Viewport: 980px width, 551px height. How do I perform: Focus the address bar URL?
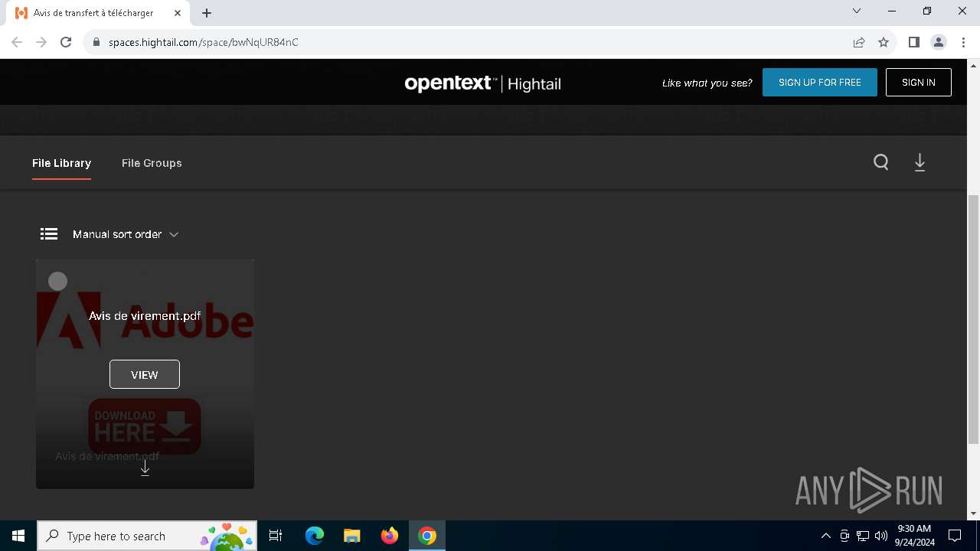tap(203, 42)
